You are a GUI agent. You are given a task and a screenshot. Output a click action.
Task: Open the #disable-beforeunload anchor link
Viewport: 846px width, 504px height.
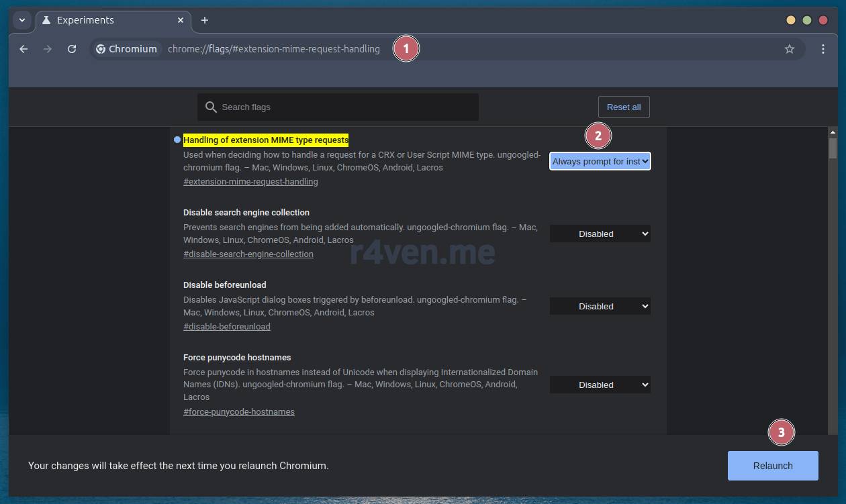226,327
